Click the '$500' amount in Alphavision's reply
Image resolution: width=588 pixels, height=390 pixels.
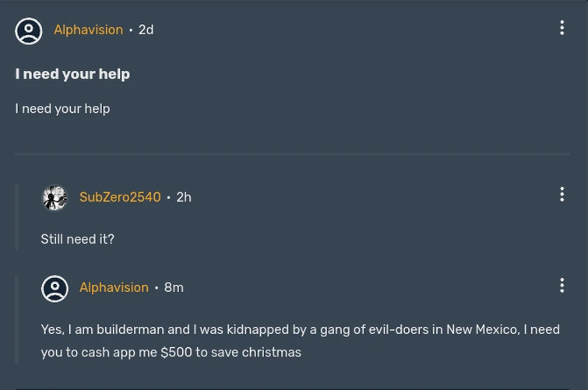click(x=176, y=352)
